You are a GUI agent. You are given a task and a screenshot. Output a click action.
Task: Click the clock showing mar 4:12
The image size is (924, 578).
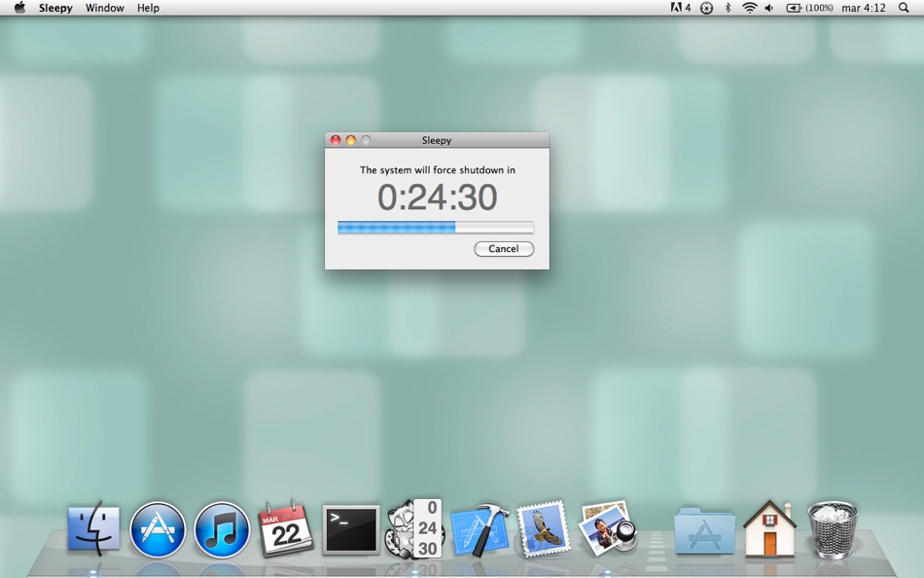click(x=864, y=8)
